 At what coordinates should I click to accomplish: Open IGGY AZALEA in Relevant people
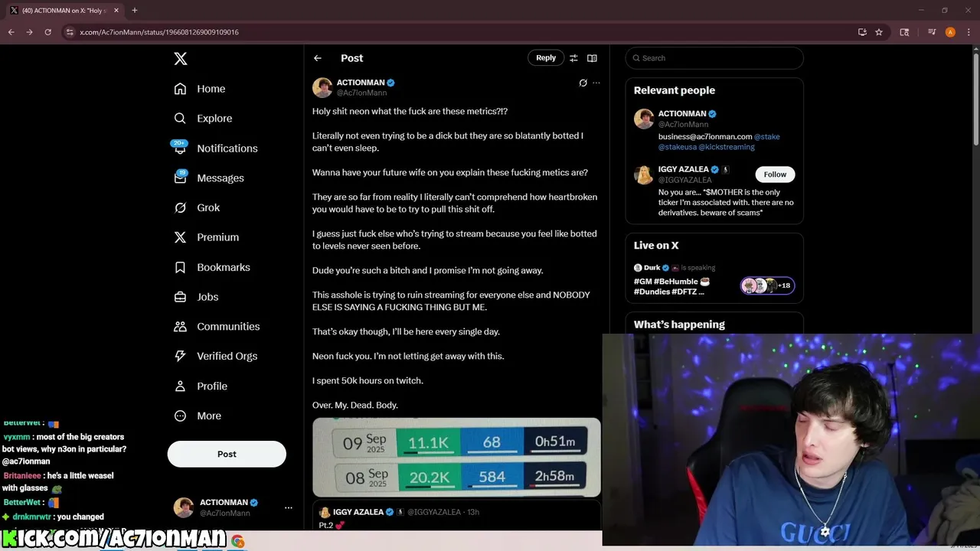(x=683, y=169)
